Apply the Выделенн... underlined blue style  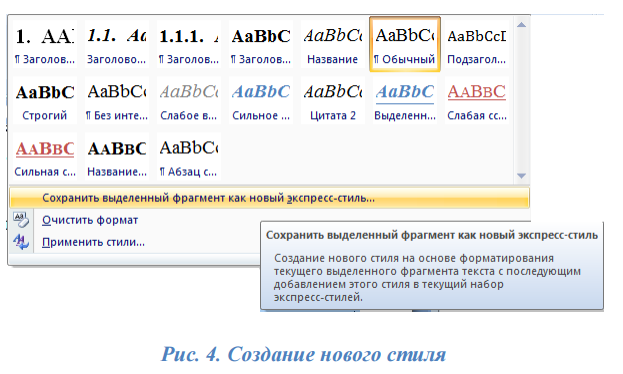pyautogui.click(x=405, y=101)
